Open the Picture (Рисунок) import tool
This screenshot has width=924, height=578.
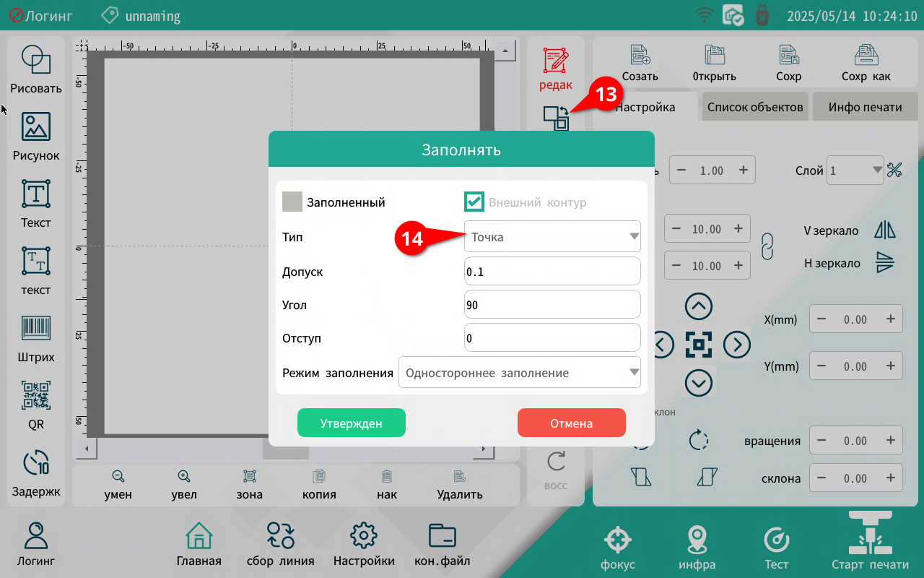[35, 127]
